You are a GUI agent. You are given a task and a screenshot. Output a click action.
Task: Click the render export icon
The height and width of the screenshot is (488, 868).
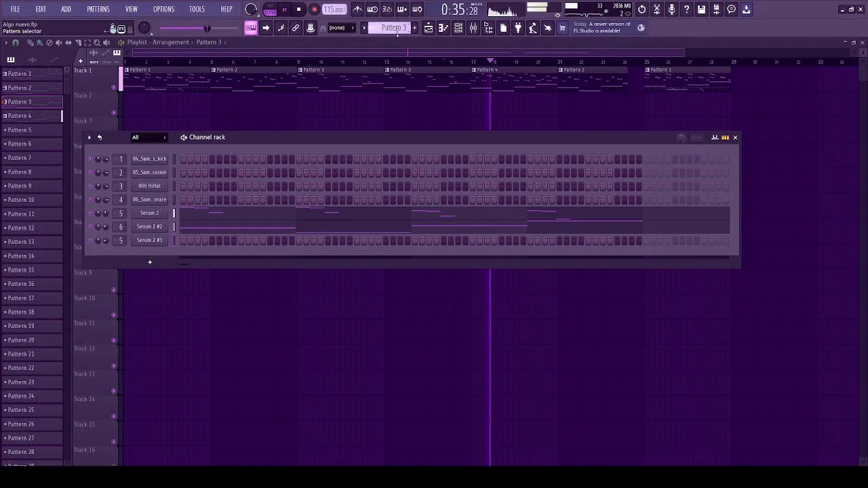(x=716, y=9)
